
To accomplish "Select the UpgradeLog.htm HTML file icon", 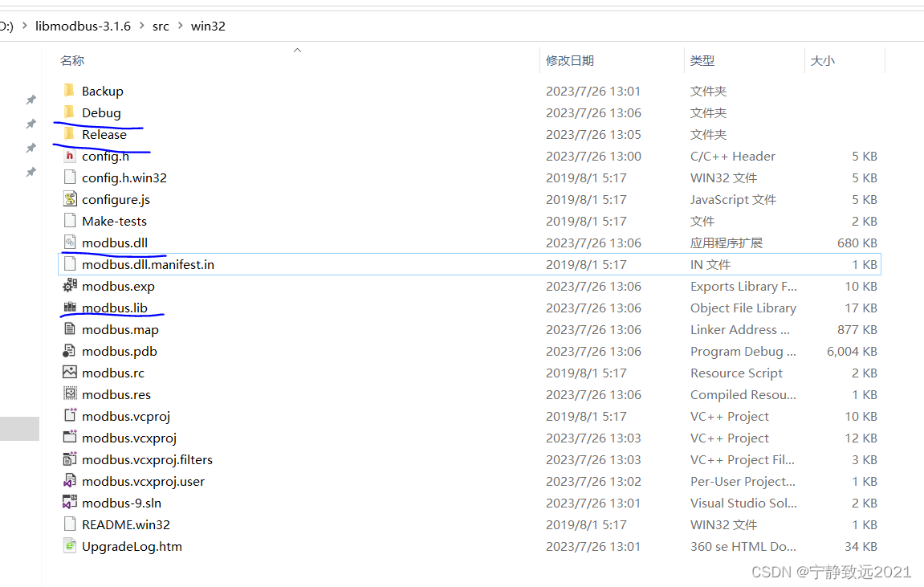I will [x=69, y=546].
